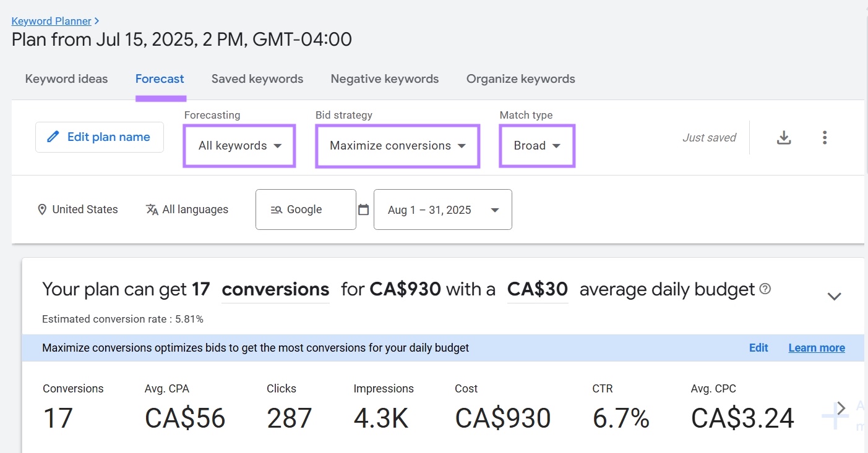
Task: Switch to the Negative keywords tab
Action: (384, 78)
